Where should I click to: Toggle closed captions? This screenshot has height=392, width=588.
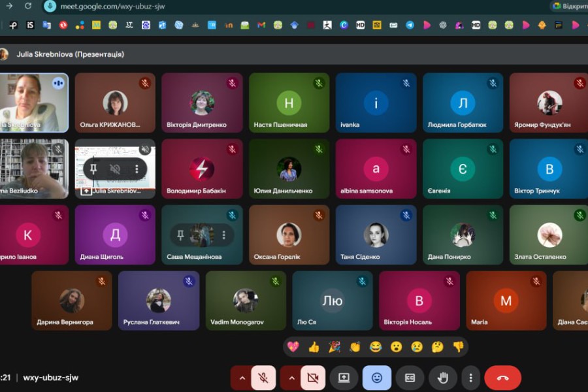[x=410, y=378]
